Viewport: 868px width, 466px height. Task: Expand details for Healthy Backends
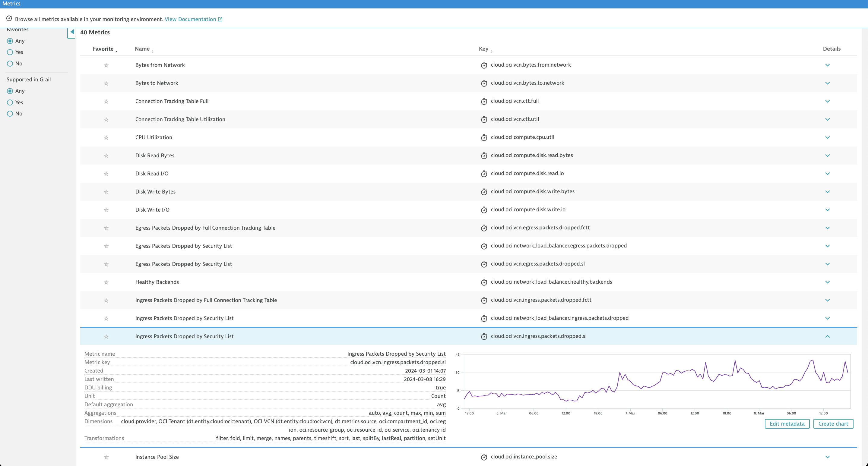(828, 282)
